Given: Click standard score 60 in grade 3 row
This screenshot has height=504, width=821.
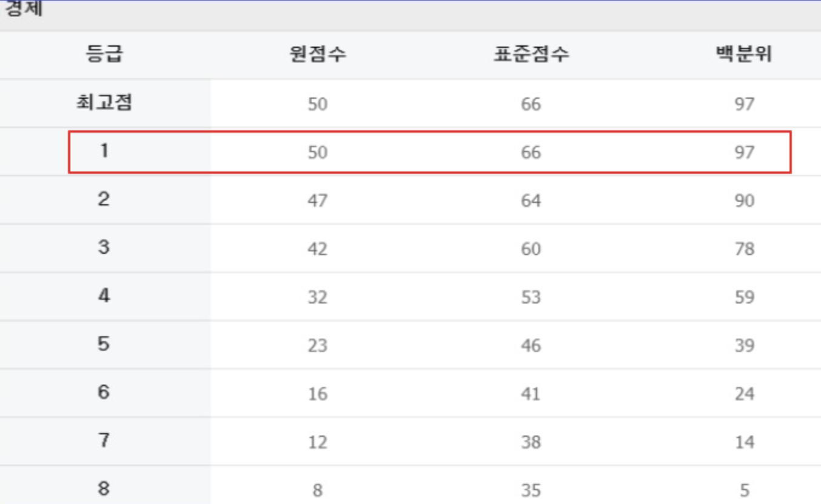Looking at the screenshot, I should pyautogui.click(x=531, y=249).
